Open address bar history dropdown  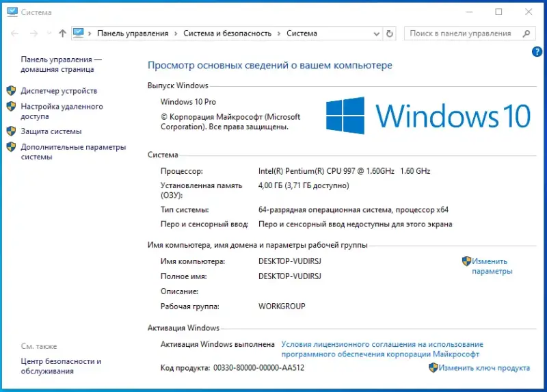coord(377,34)
